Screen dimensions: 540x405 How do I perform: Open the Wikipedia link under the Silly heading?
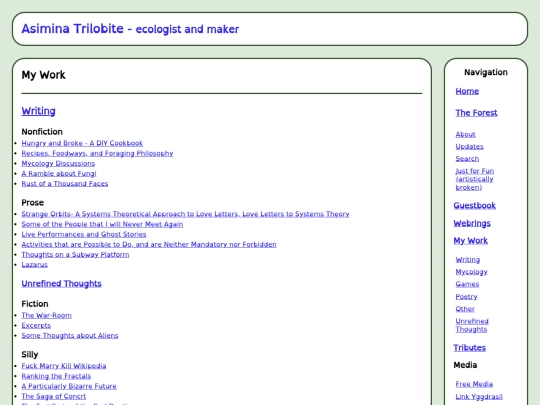click(x=64, y=366)
